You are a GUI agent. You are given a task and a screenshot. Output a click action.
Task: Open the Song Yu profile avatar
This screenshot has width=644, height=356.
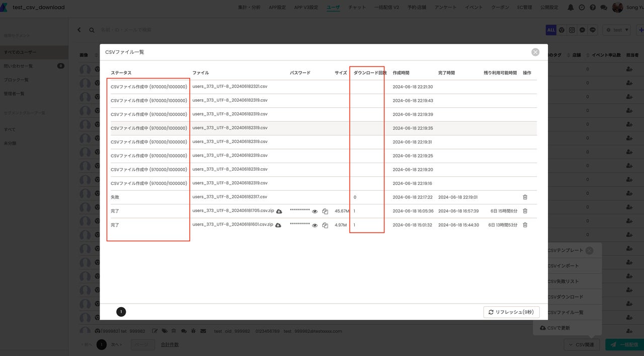pos(617,8)
